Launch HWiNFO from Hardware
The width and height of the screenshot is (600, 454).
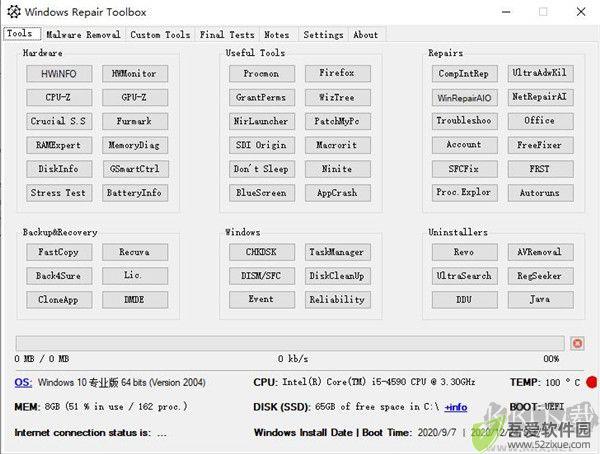coord(59,73)
